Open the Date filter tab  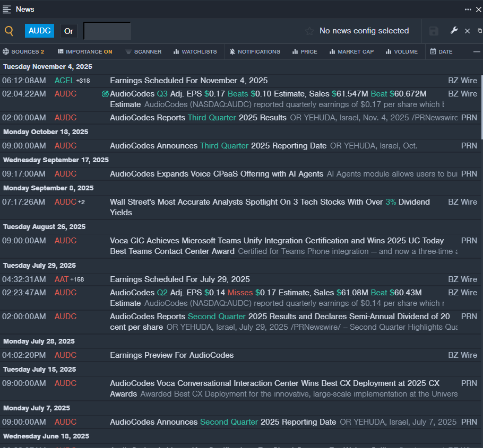(x=441, y=51)
